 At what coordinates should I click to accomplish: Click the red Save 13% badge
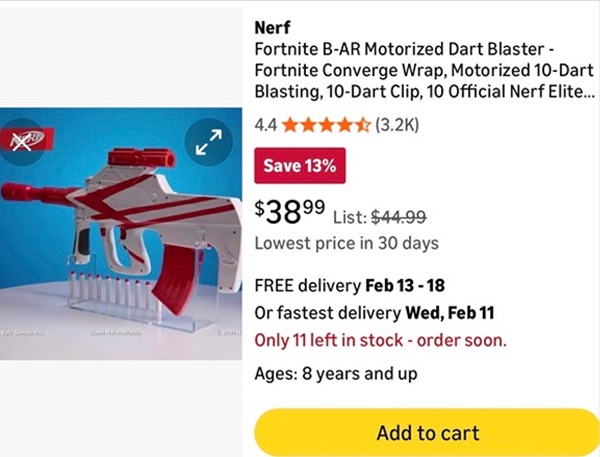(x=299, y=165)
